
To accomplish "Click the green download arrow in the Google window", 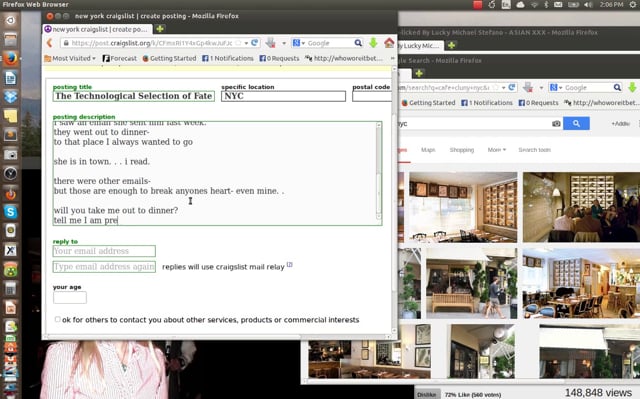I will 632,87.
